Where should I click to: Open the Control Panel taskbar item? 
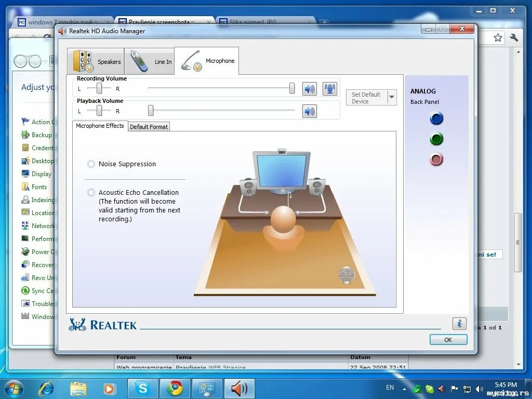(x=207, y=388)
